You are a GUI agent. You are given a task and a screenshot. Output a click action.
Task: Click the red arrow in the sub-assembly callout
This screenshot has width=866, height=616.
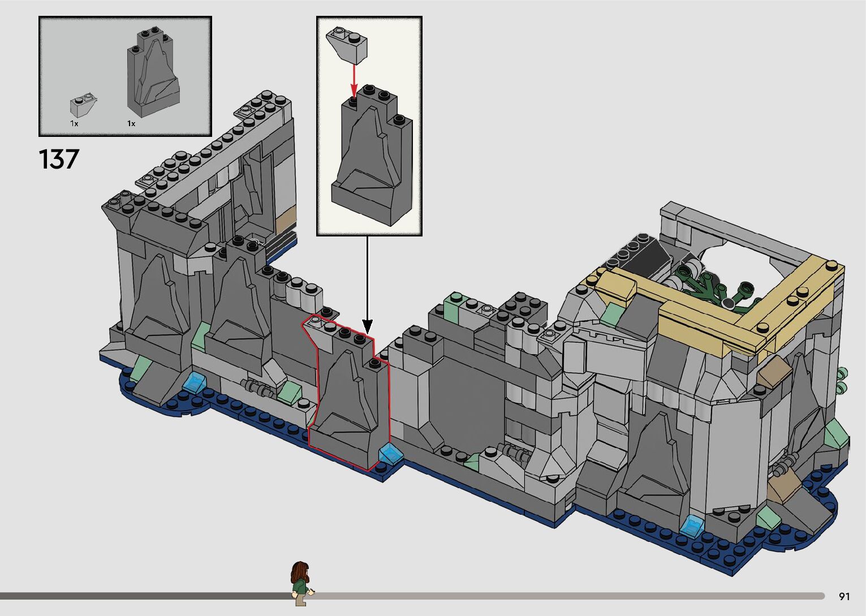click(x=354, y=79)
